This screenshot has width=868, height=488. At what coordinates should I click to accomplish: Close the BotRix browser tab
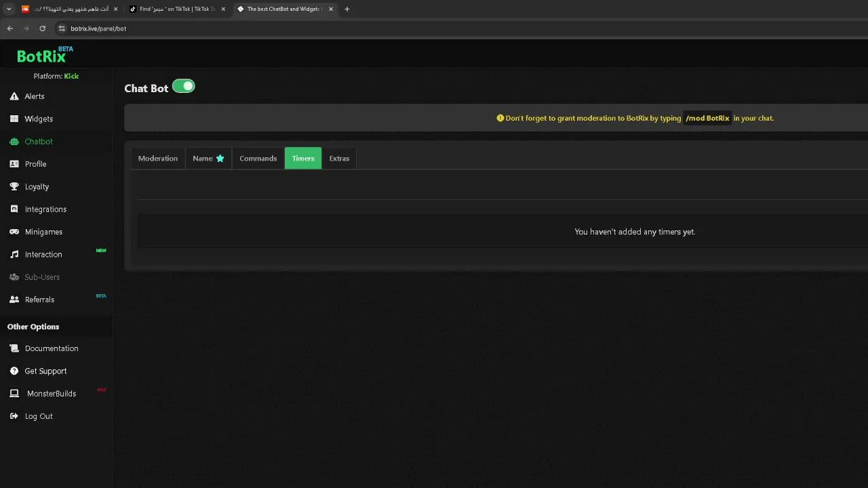331,9
